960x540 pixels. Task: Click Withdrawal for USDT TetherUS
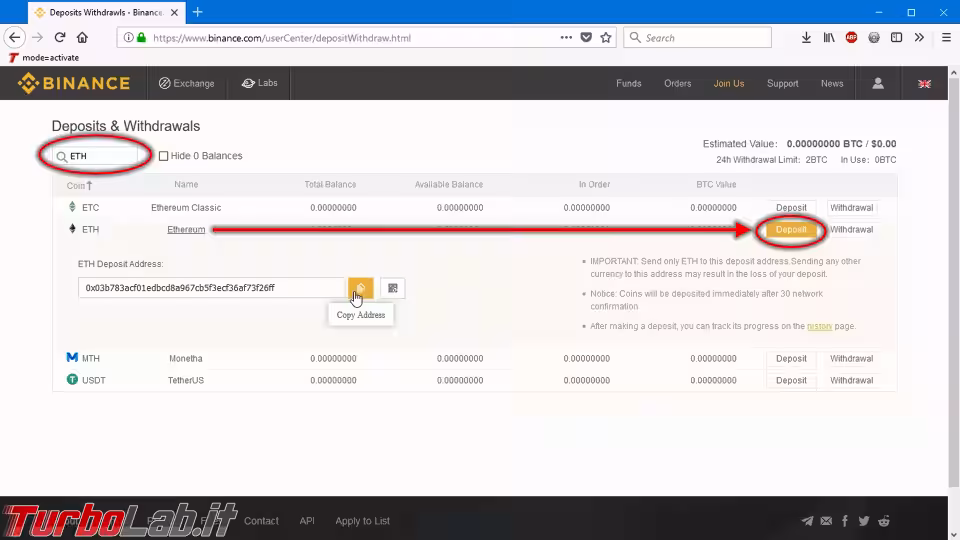click(x=852, y=380)
